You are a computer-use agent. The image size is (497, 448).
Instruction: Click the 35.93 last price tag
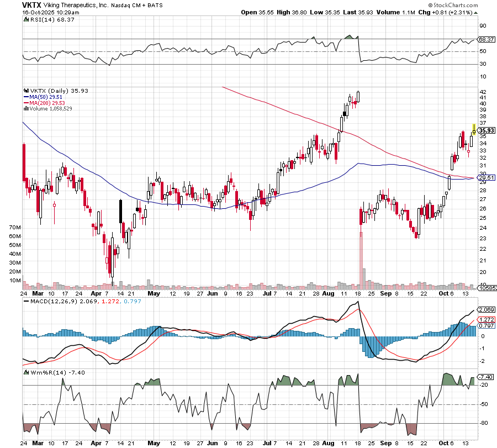(485, 130)
